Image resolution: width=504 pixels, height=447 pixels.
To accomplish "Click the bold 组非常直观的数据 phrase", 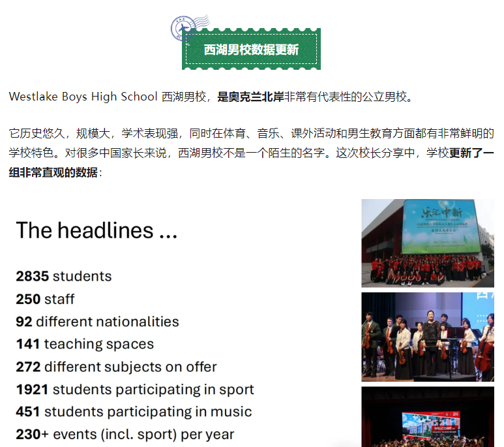I will click(x=53, y=172).
